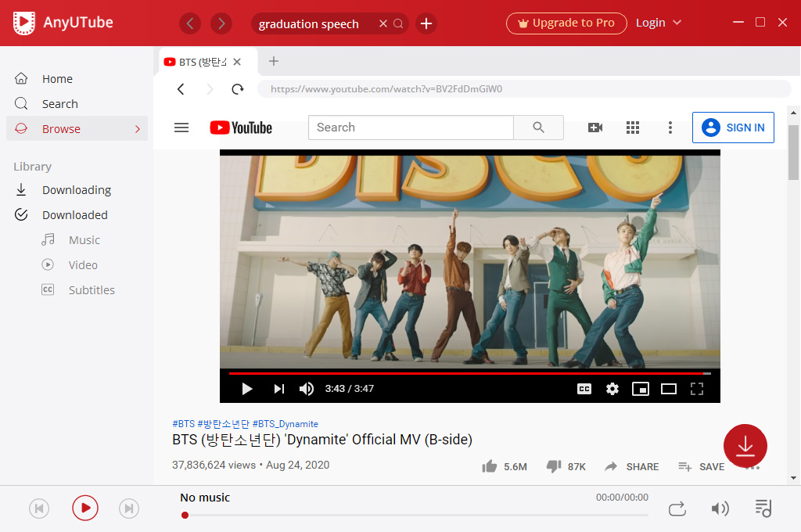
Task: Click the red download floating button
Action: pos(745,446)
